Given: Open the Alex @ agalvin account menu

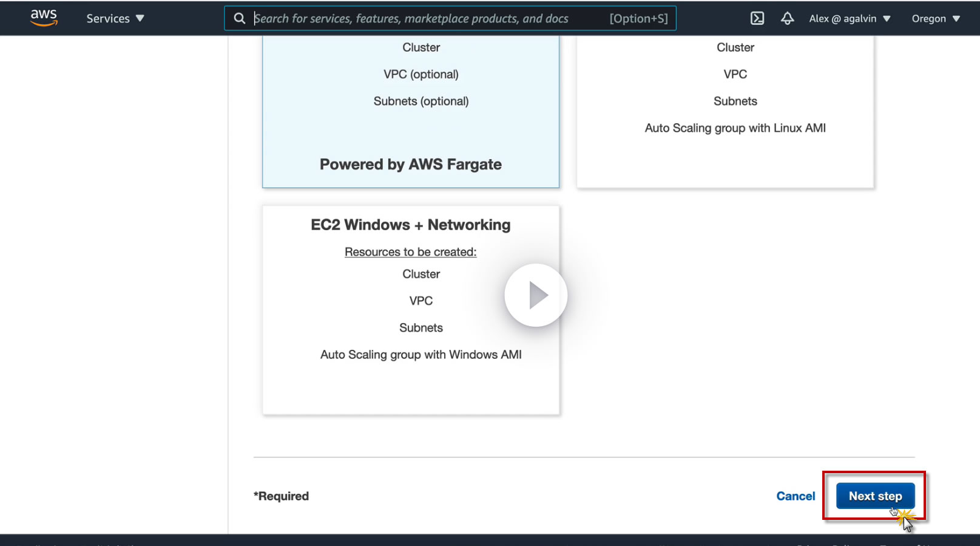Looking at the screenshot, I should pyautogui.click(x=850, y=18).
